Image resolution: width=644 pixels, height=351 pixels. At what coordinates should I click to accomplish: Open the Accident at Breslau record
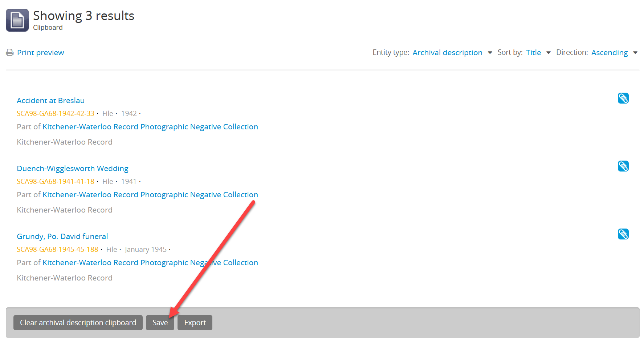50,101
